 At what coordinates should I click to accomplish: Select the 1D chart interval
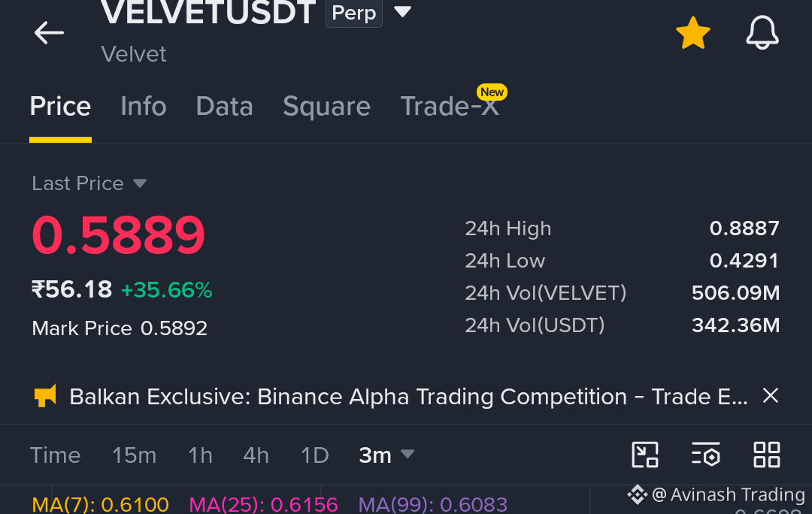pyautogui.click(x=315, y=455)
